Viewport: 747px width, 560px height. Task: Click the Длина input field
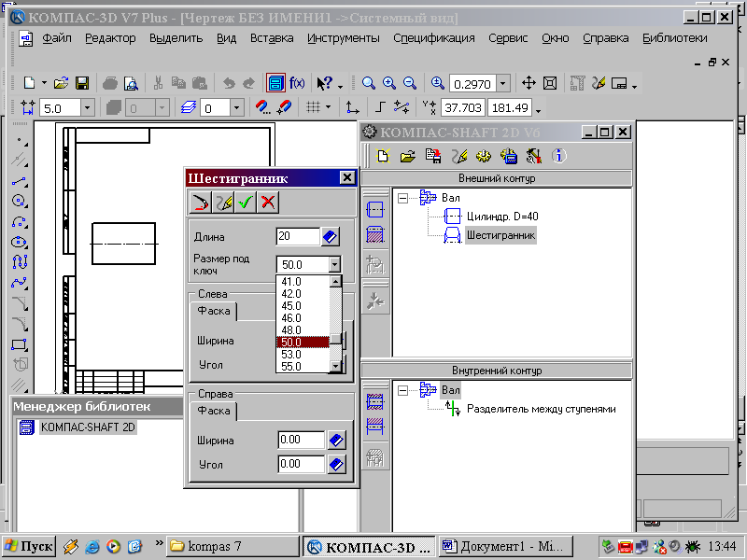298,237
